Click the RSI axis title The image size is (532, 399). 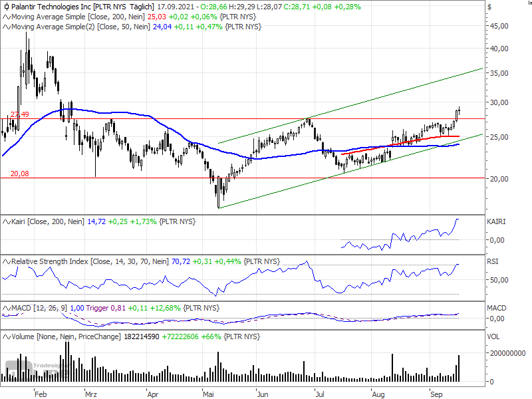tap(493, 261)
